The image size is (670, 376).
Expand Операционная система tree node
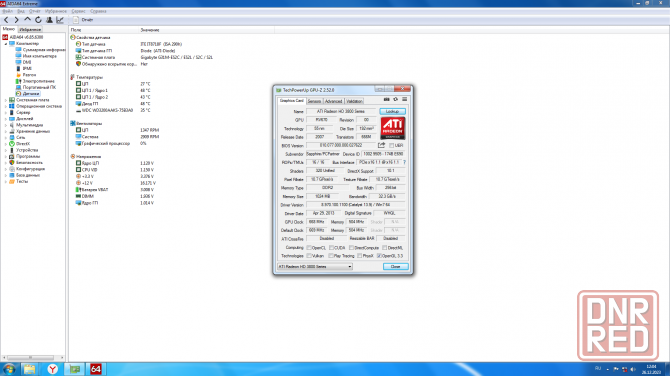pyautogui.click(x=6, y=106)
